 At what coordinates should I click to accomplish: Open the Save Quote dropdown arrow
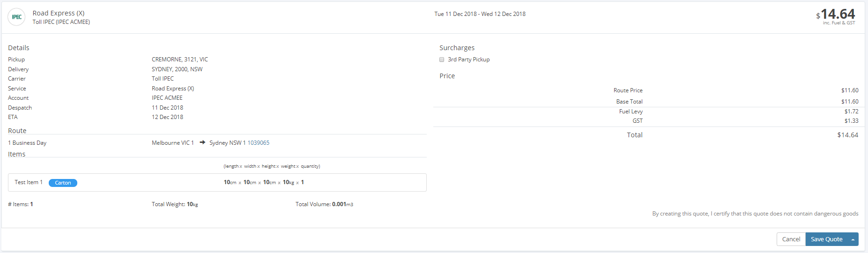pos(853,239)
